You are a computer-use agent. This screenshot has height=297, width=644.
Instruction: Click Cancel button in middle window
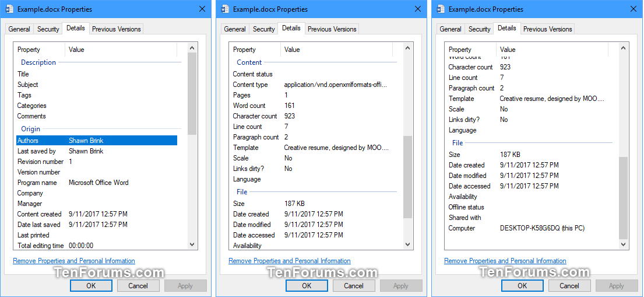[354, 285]
